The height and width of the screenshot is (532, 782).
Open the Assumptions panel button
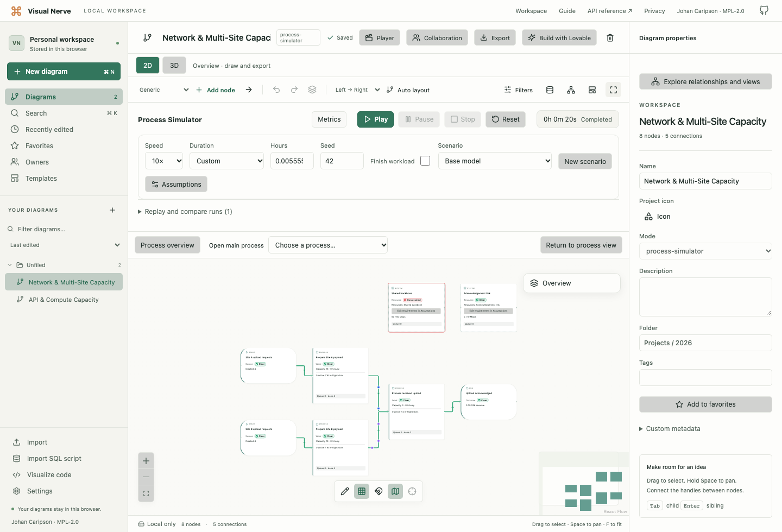coord(176,184)
